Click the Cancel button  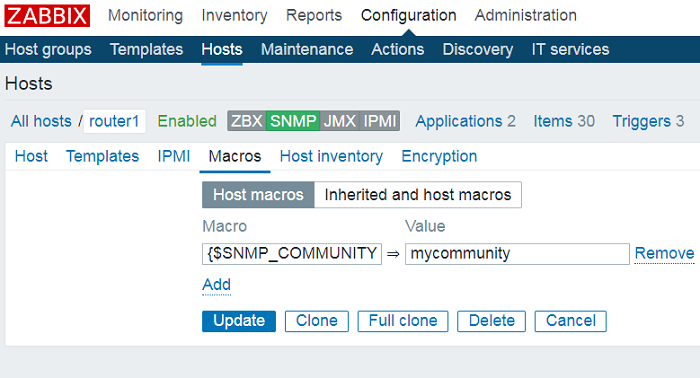tap(571, 321)
